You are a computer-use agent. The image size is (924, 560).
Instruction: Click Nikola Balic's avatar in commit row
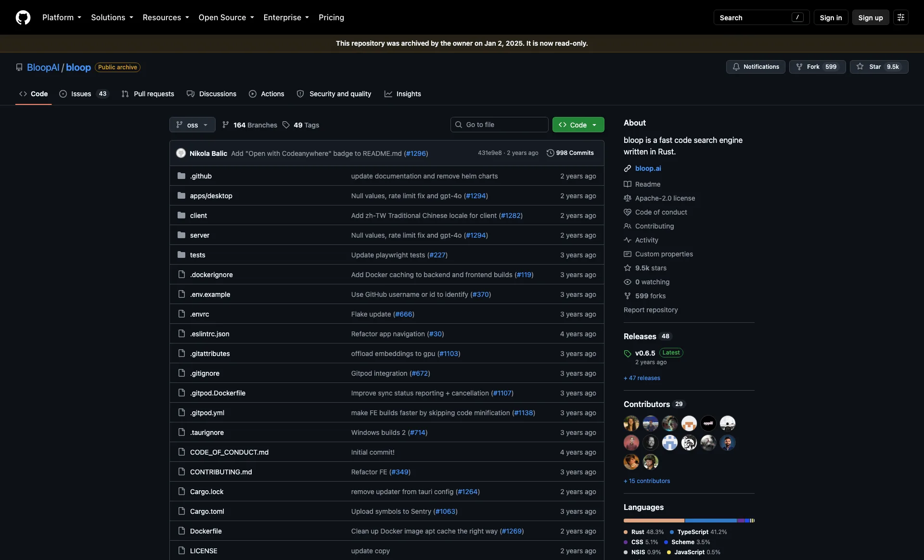(x=181, y=153)
